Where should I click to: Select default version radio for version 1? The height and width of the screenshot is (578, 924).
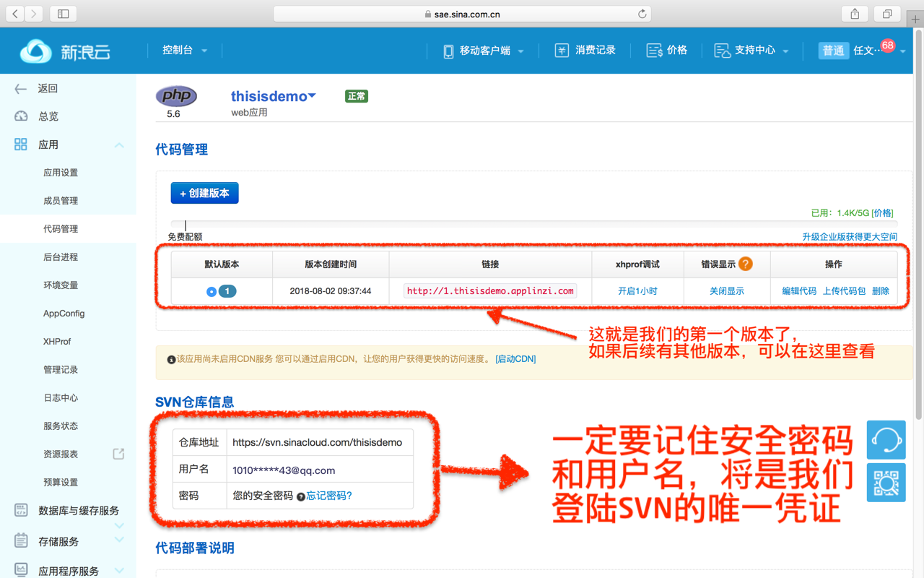pos(212,291)
